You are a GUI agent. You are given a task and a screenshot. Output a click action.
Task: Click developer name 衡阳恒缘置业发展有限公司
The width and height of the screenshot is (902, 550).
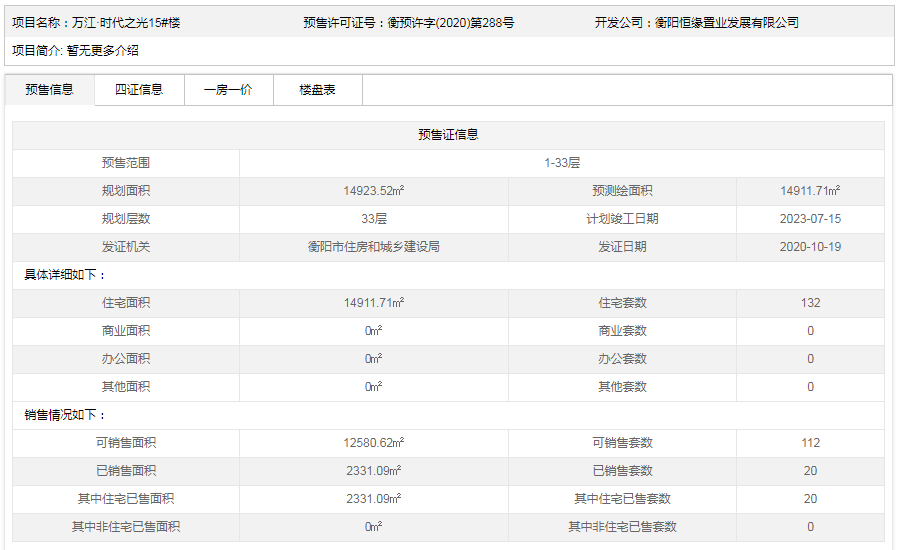(x=727, y=22)
